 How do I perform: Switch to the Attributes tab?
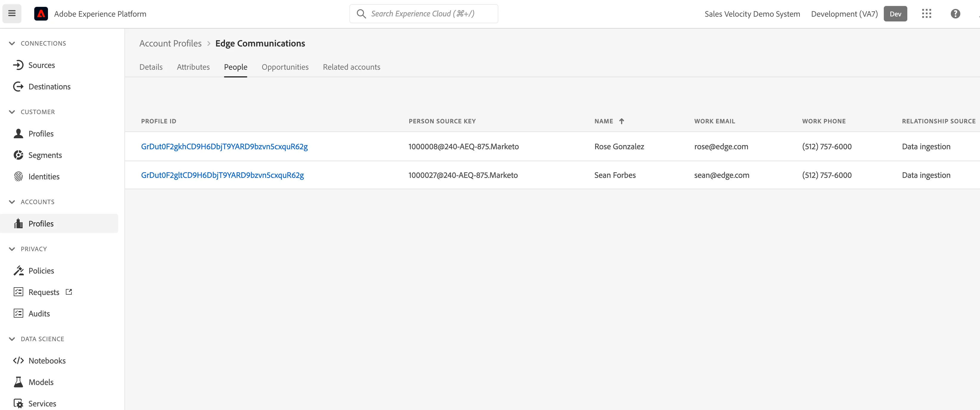click(193, 67)
